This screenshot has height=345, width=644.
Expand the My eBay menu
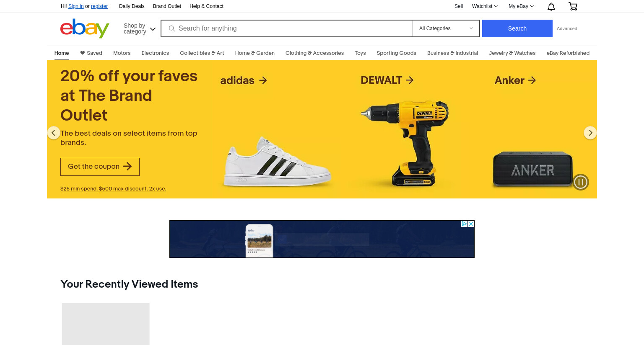tap(521, 6)
